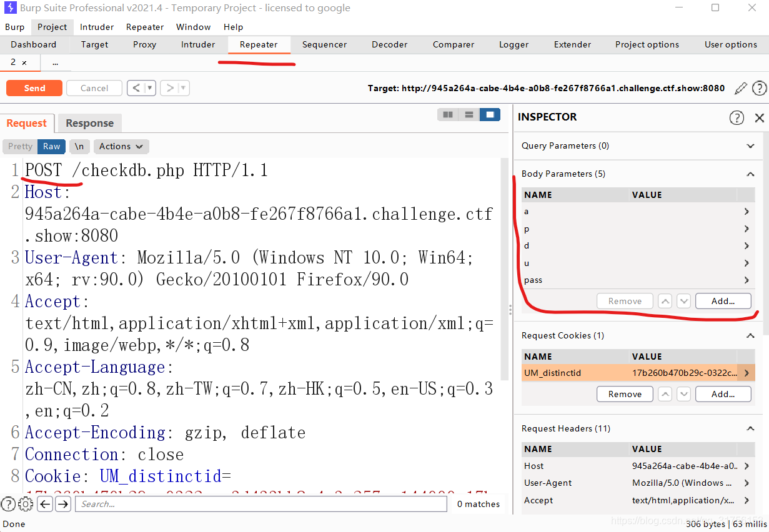Toggle the \n non-printable characters display
The width and height of the screenshot is (769, 532).
point(79,146)
